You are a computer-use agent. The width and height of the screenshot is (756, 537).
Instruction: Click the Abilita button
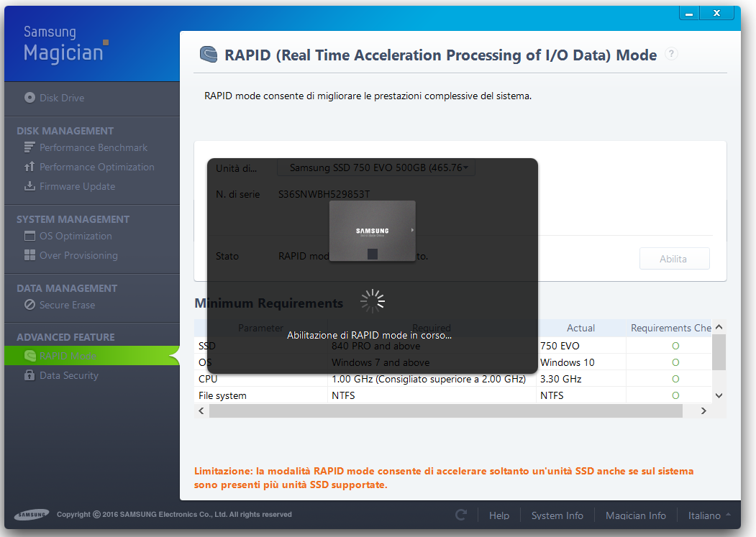pyautogui.click(x=675, y=259)
